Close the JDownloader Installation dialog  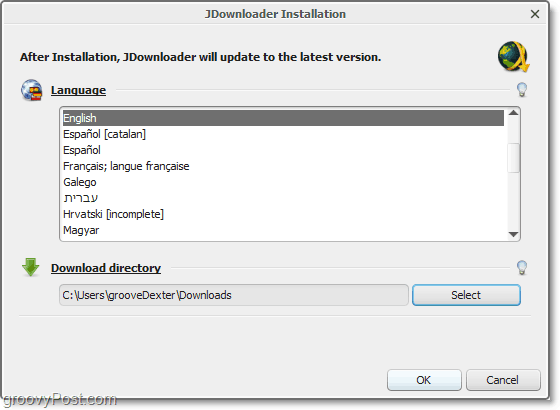click(535, 14)
